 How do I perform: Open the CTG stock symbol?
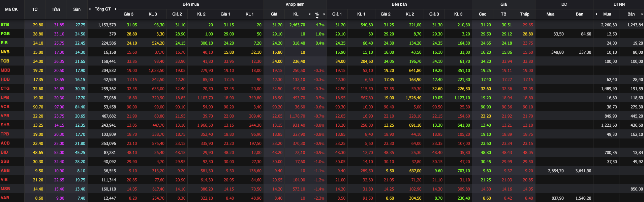pyautogui.click(x=5, y=89)
